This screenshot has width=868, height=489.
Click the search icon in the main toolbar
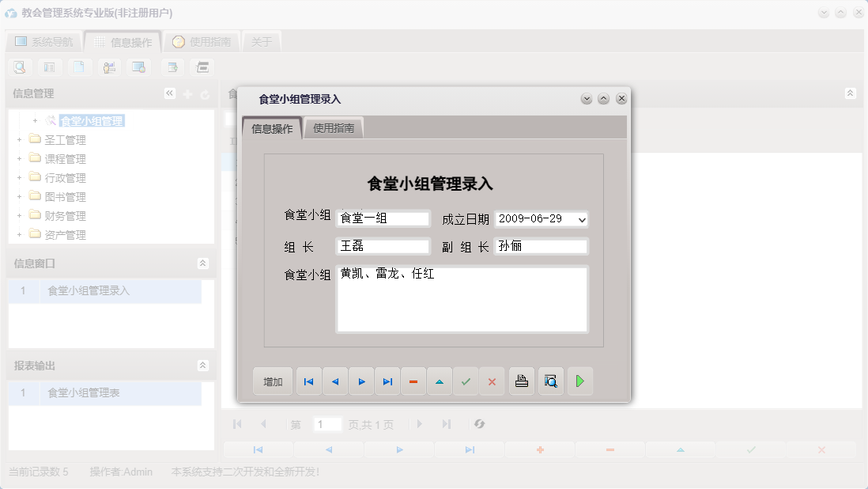point(19,67)
